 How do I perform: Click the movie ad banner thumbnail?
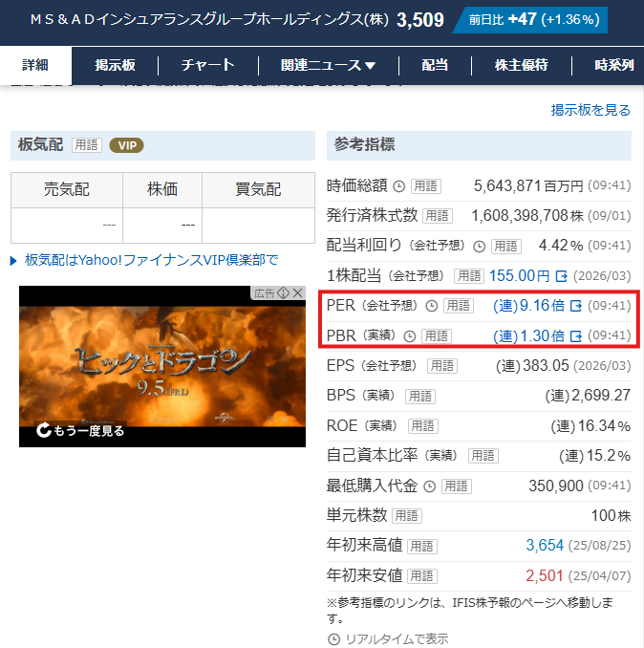pos(162,363)
